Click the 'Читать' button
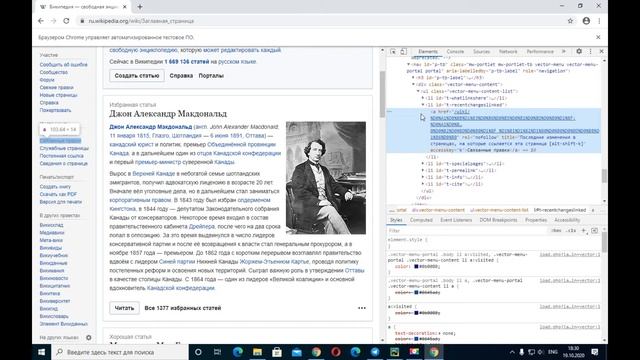The width and height of the screenshot is (640, 360). (124, 308)
